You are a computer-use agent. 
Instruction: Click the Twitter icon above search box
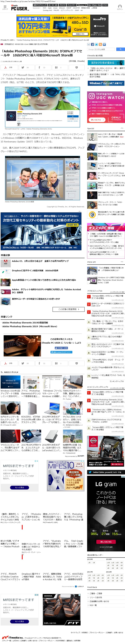coord(96,44)
